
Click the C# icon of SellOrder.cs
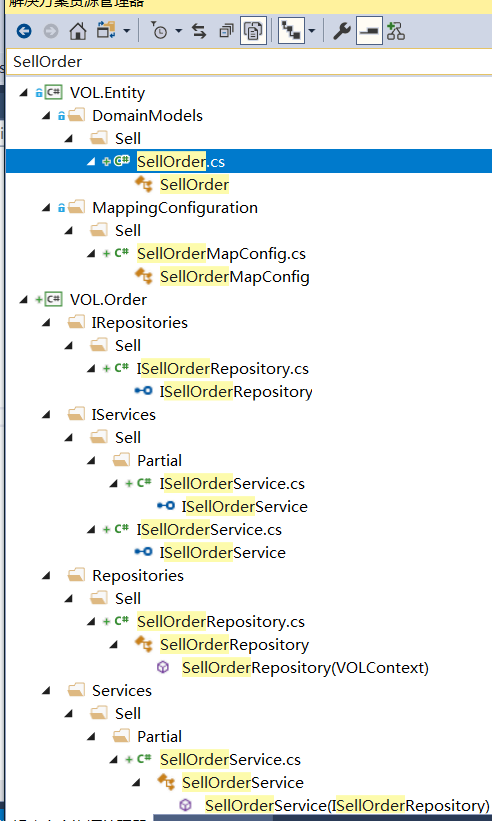(x=121, y=161)
